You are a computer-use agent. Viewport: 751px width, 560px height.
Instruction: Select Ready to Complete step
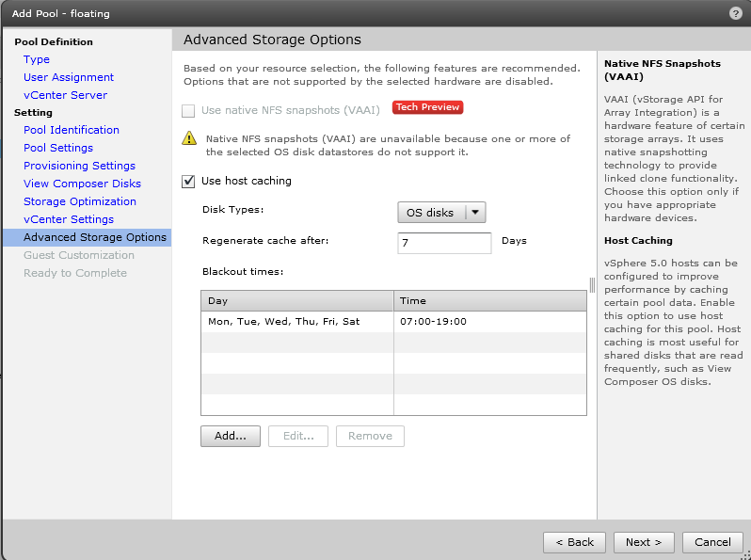tap(75, 273)
